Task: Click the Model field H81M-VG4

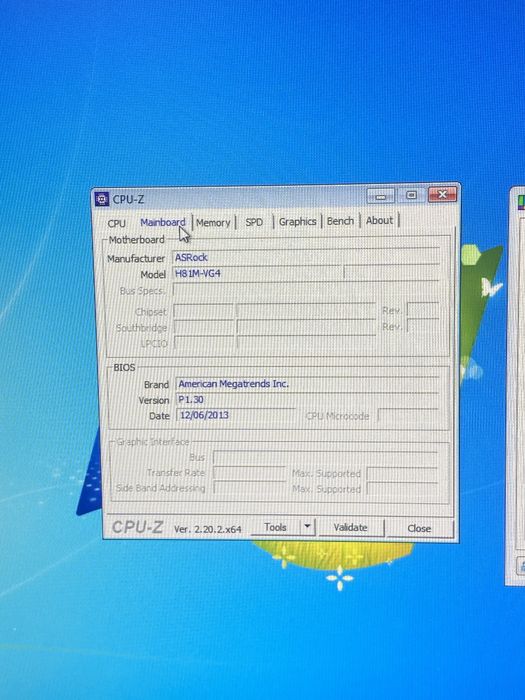Action: [257, 273]
